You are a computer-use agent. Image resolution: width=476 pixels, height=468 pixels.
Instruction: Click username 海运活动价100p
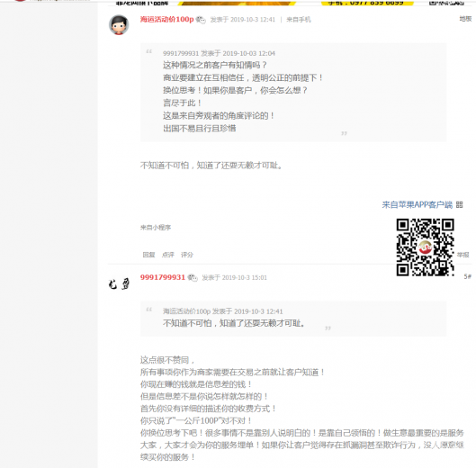click(166, 20)
